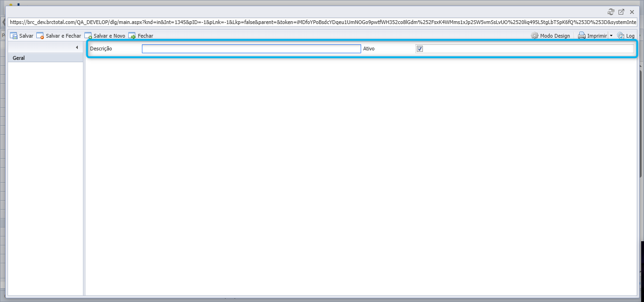Screen dimensions: 644x302
Task: Click the Fechar toolbar button
Action: pos(140,36)
